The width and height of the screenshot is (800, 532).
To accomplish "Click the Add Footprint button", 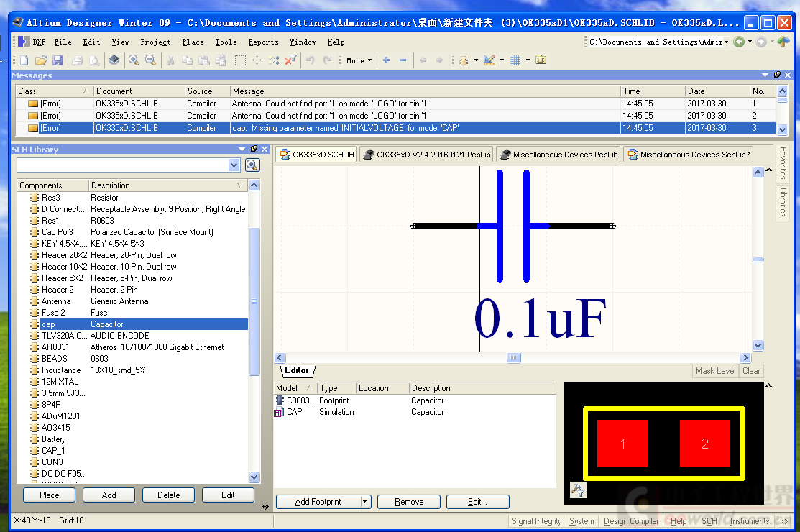I will point(318,502).
